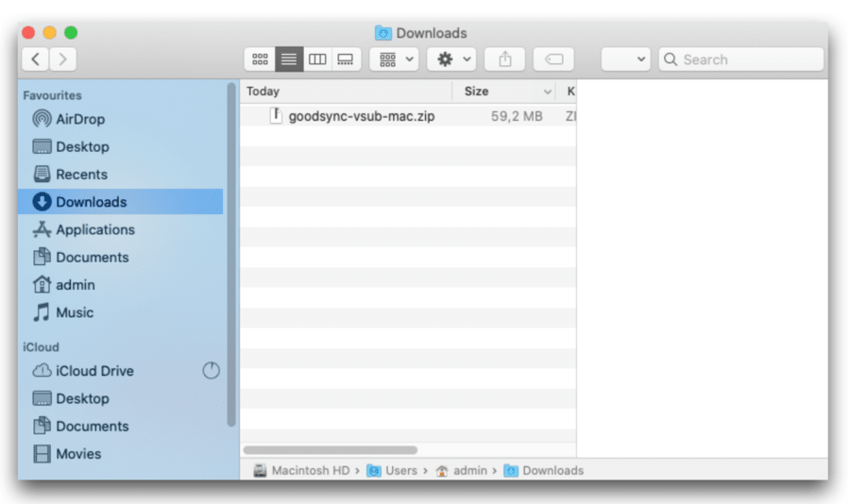Screen dimensions: 850x504
Task: Click the Favourites section header
Action: [52, 95]
